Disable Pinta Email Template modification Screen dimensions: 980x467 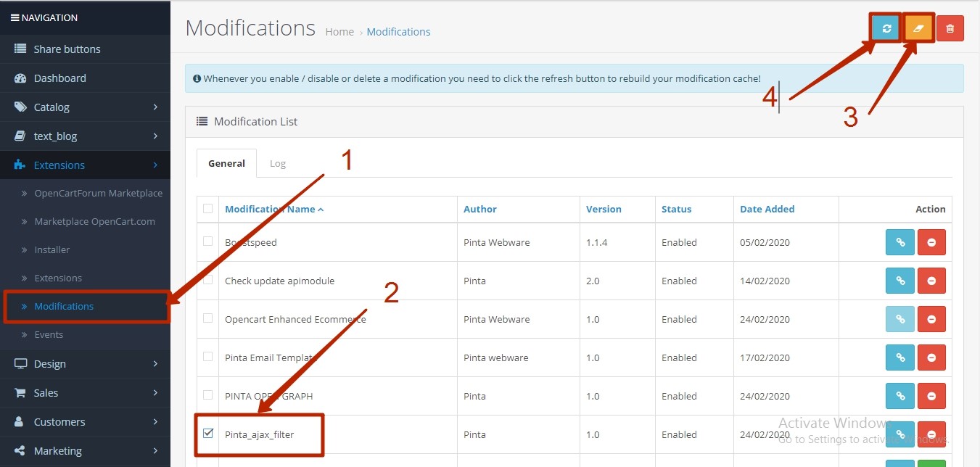click(931, 358)
